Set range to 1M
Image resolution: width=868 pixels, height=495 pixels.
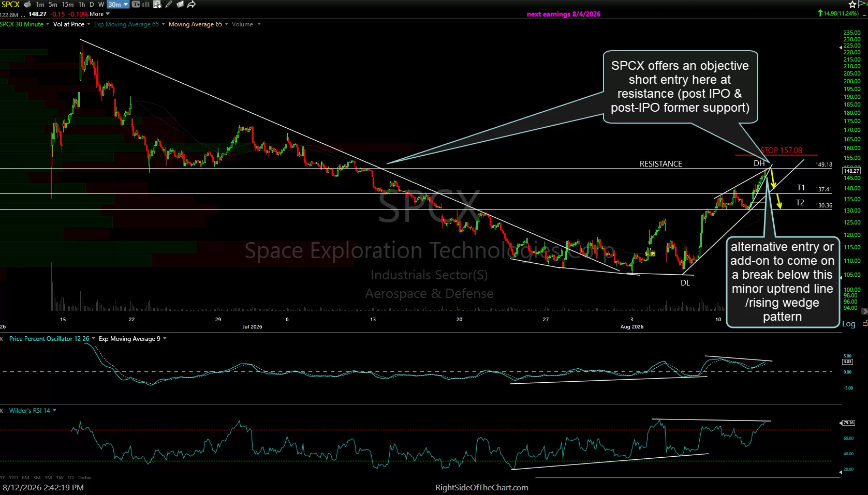[48, 477]
